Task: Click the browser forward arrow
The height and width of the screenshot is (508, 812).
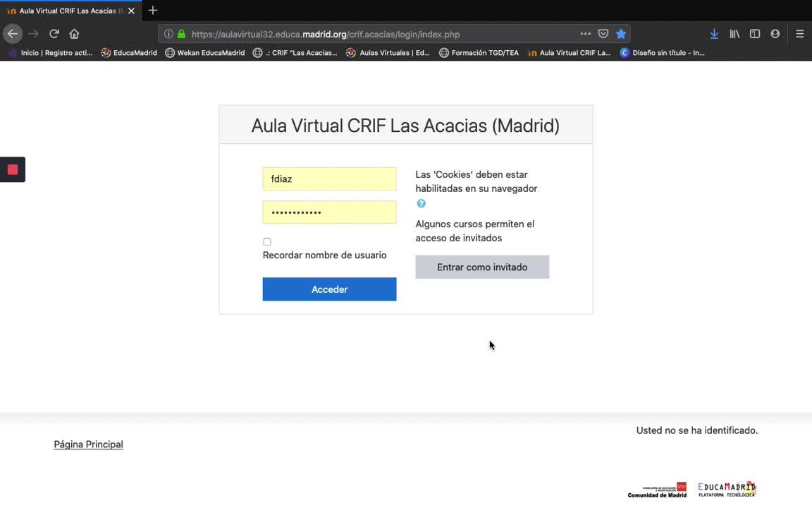Action: click(34, 34)
